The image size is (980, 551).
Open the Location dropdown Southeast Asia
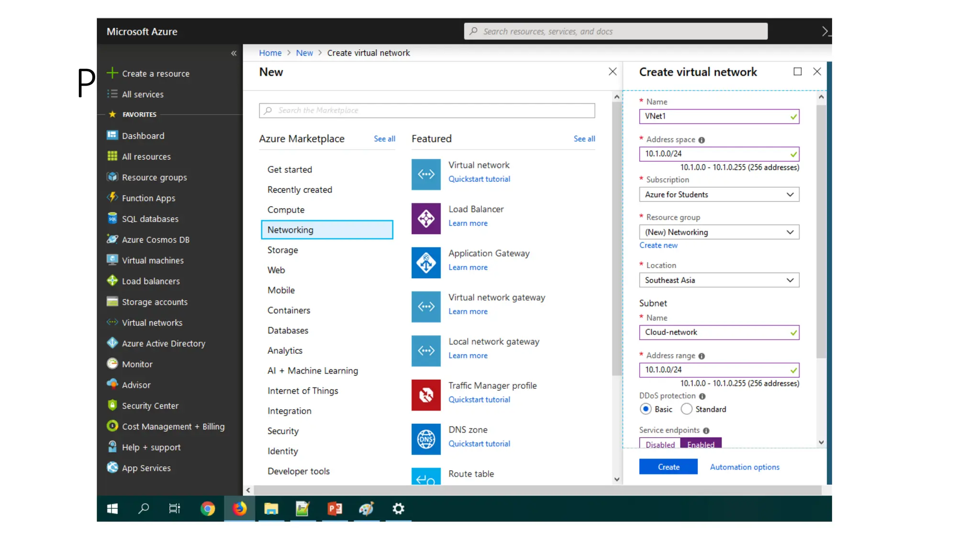tap(719, 280)
